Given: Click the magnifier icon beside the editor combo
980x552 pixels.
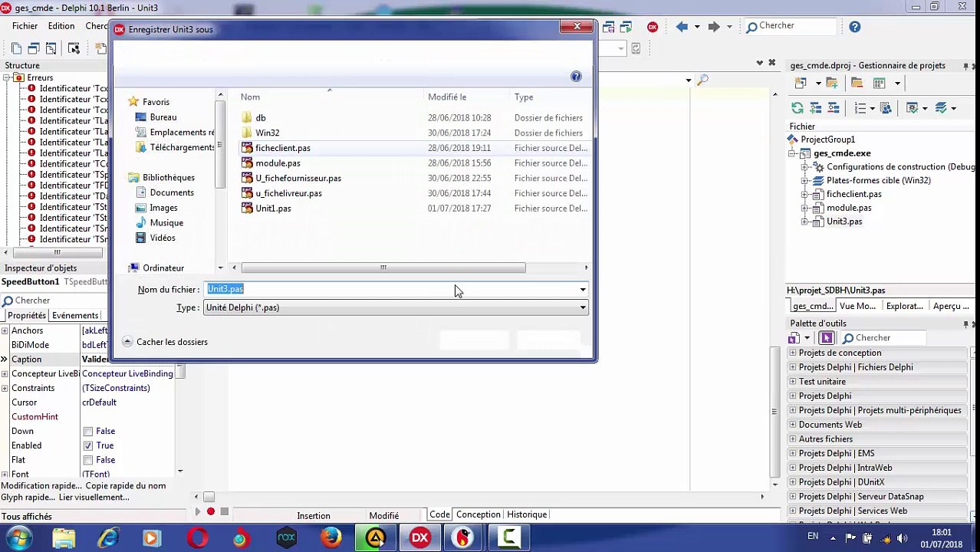Looking at the screenshot, I should click(x=703, y=80).
